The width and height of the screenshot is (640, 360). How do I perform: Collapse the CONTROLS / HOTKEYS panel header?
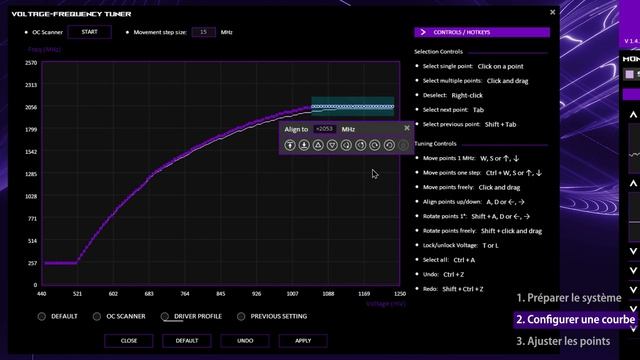482,32
